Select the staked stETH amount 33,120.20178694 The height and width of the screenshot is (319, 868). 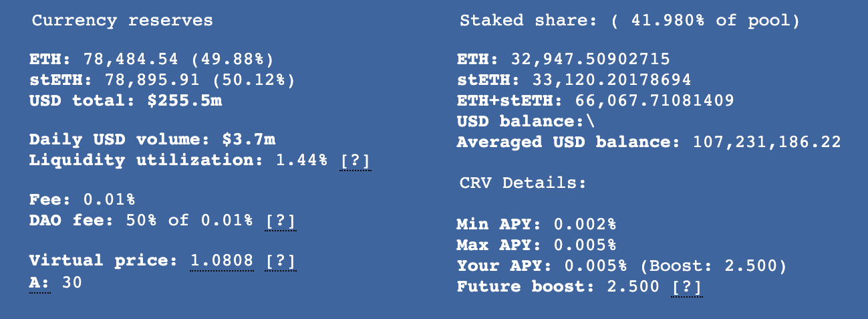tap(611, 81)
